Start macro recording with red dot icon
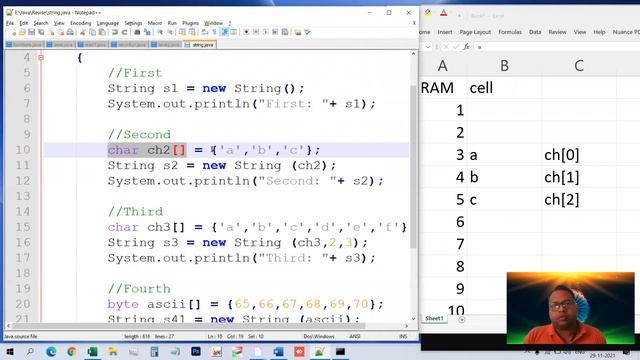This screenshot has height=360, width=640. coord(246,32)
